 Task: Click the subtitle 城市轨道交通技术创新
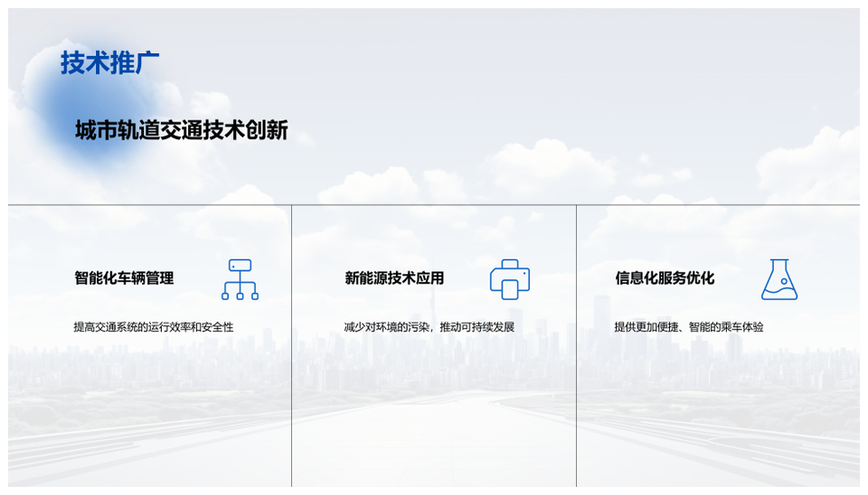click(182, 130)
